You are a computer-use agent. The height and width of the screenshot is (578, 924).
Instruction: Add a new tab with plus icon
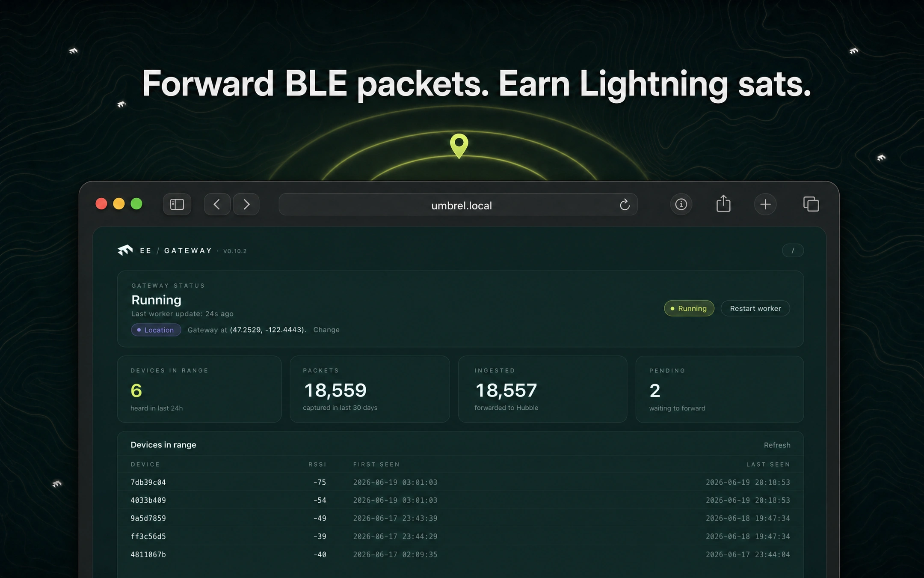(765, 204)
